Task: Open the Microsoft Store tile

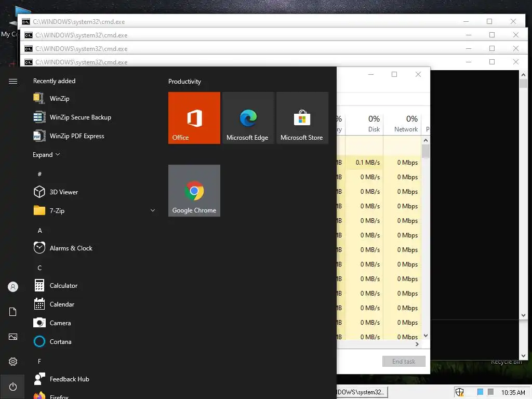Action: pyautogui.click(x=302, y=118)
